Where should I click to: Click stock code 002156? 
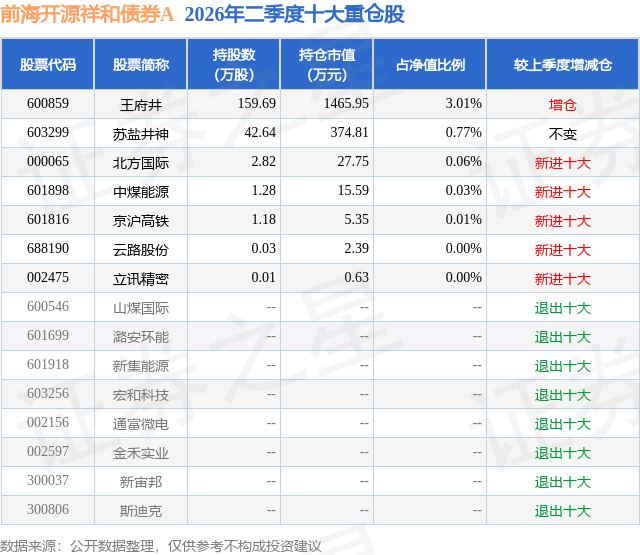point(48,422)
